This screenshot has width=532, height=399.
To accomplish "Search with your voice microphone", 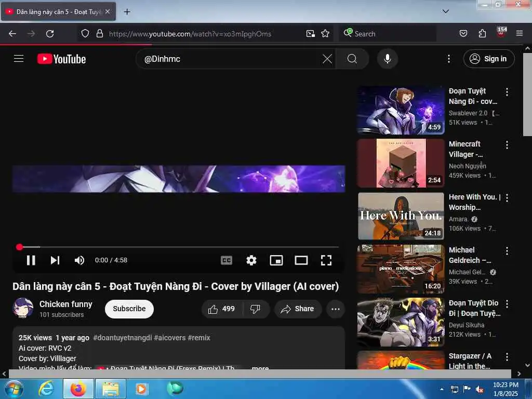I will [387, 59].
